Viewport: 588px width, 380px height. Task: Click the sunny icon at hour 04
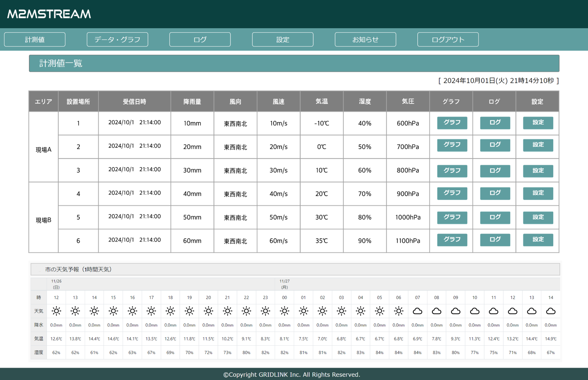(360, 311)
